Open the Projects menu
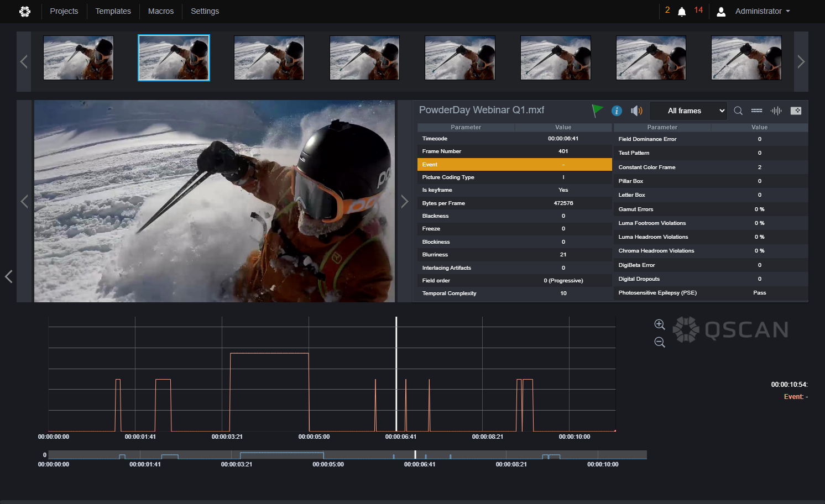Viewport: 825px width, 504px height. (64, 11)
